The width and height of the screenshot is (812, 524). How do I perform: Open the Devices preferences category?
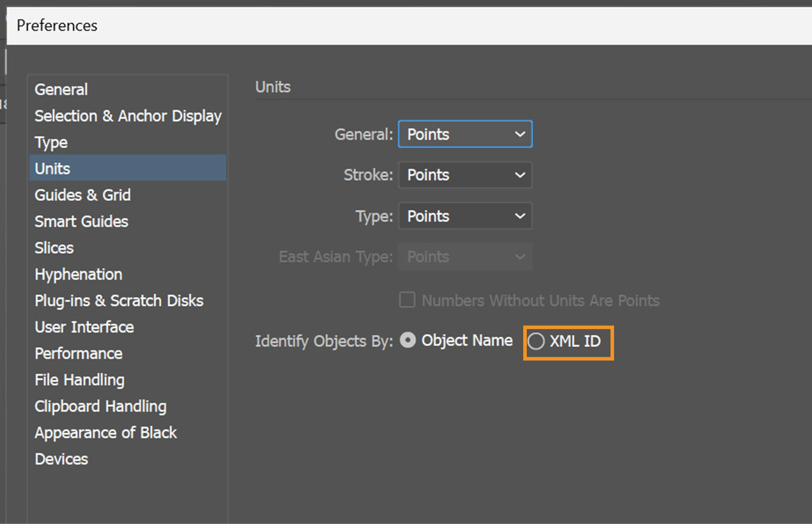[61, 459]
